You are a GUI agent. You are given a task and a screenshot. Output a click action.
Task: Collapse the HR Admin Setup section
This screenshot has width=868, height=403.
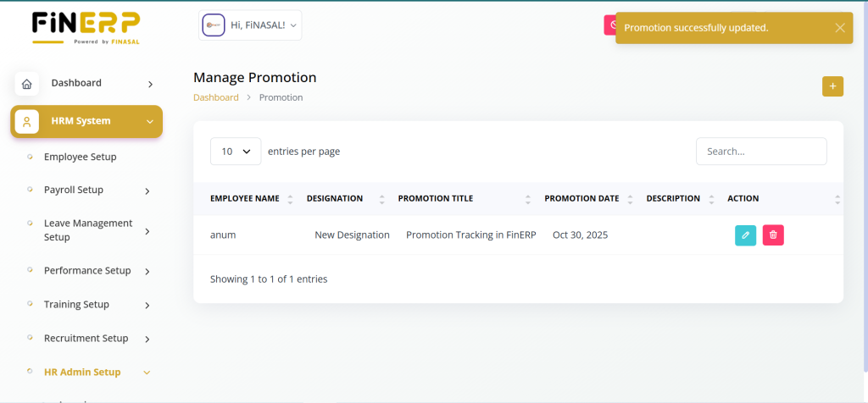[x=147, y=373]
